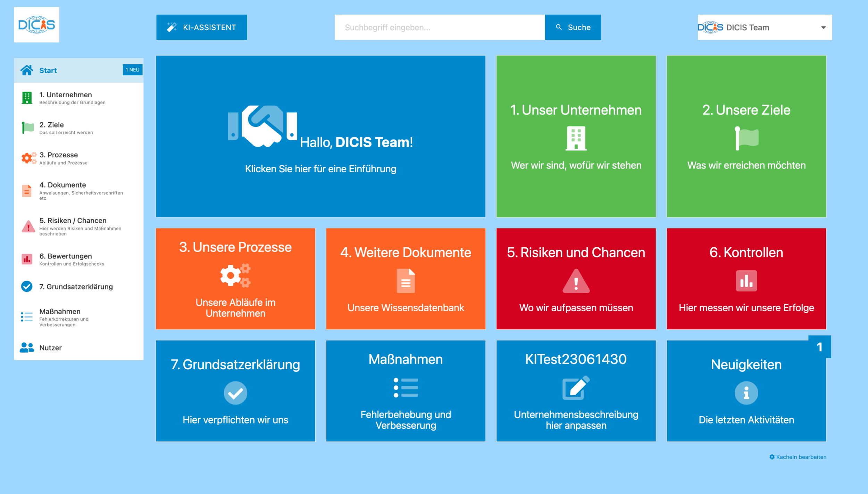868x494 pixels.
Task: Open the Hallo DICIS Team introduction tile
Action: (320, 136)
